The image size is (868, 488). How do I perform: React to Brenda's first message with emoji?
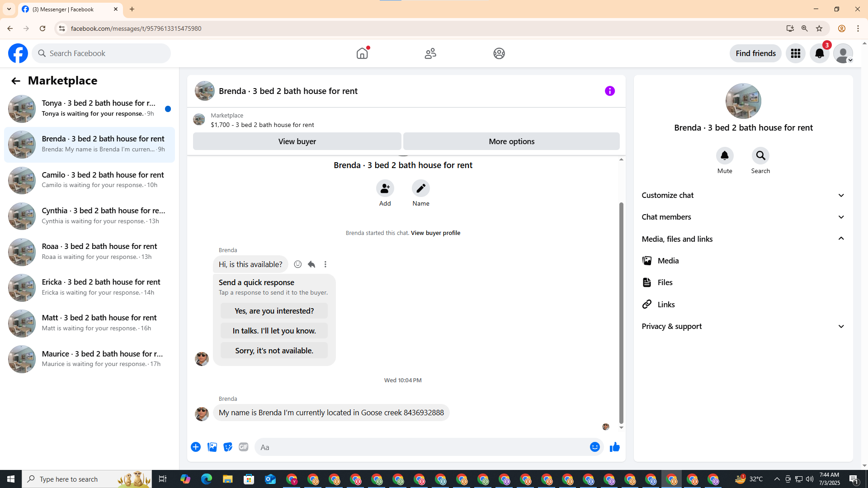(x=297, y=264)
